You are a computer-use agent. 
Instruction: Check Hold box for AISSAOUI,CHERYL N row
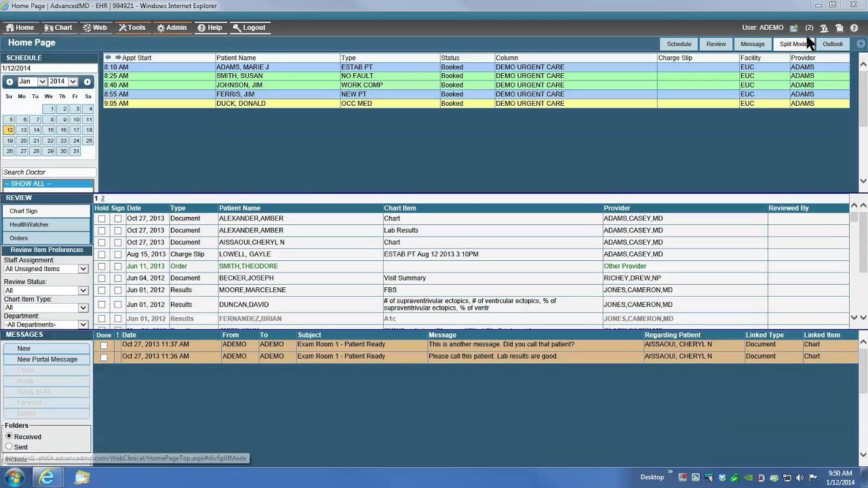click(x=102, y=243)
